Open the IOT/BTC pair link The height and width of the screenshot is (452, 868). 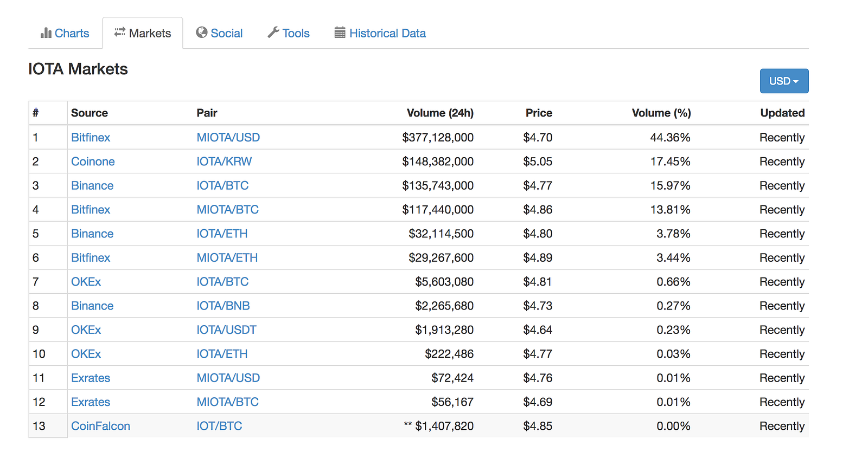point(220,426)
